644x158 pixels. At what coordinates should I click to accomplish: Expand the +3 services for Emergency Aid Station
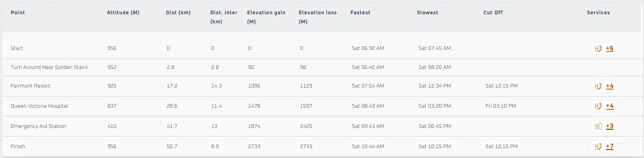610,126
